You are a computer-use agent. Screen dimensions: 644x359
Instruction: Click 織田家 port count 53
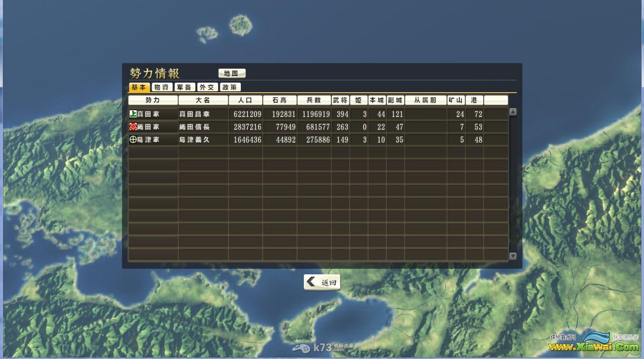click(478, 127)
